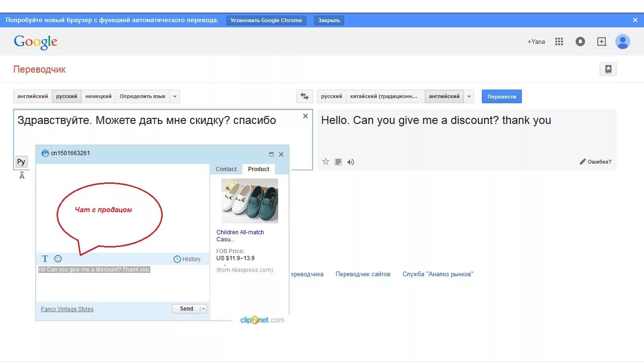Image resolution: width=644 pixels, height=362 pixels.
Task: Select all translated text icon
Action: click(338, 162)
